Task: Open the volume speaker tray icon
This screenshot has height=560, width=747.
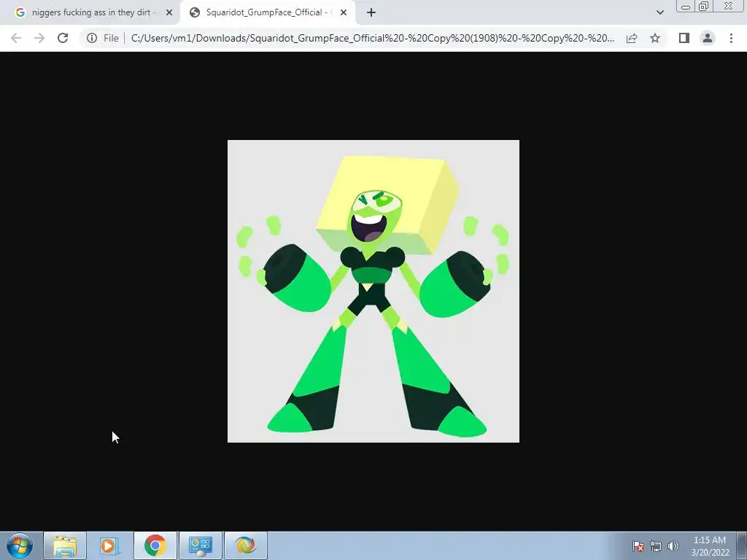Action: 673,546
